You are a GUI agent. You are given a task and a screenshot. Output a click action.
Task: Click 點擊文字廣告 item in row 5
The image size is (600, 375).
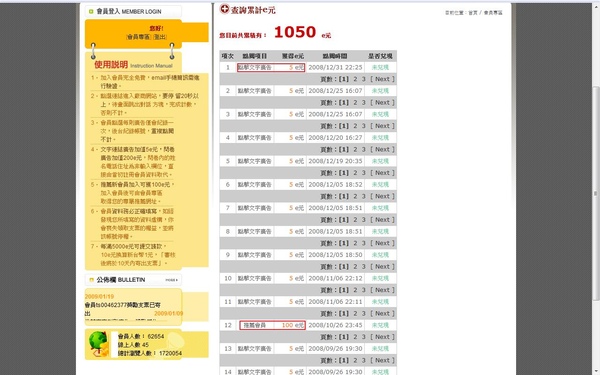click(254, 161)
